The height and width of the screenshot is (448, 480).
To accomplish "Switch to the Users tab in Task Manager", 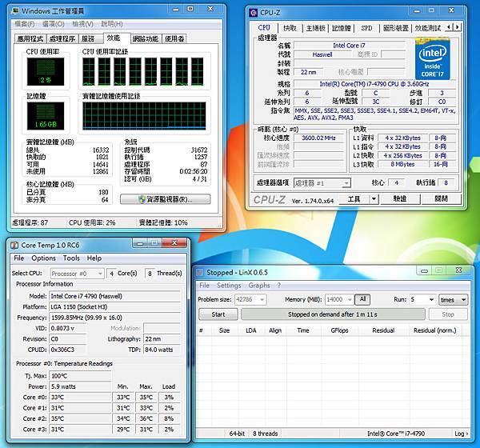I will click(x=174, y=38).
